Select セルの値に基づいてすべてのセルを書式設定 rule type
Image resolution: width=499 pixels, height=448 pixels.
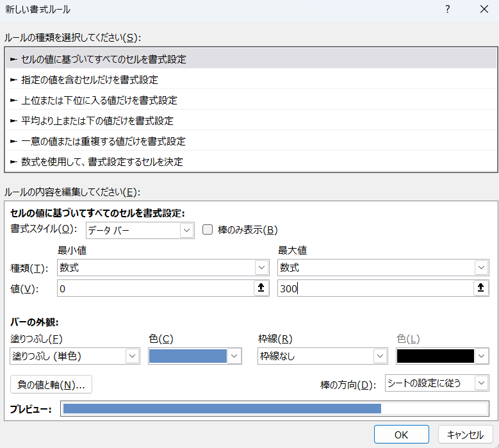[104, 59]
